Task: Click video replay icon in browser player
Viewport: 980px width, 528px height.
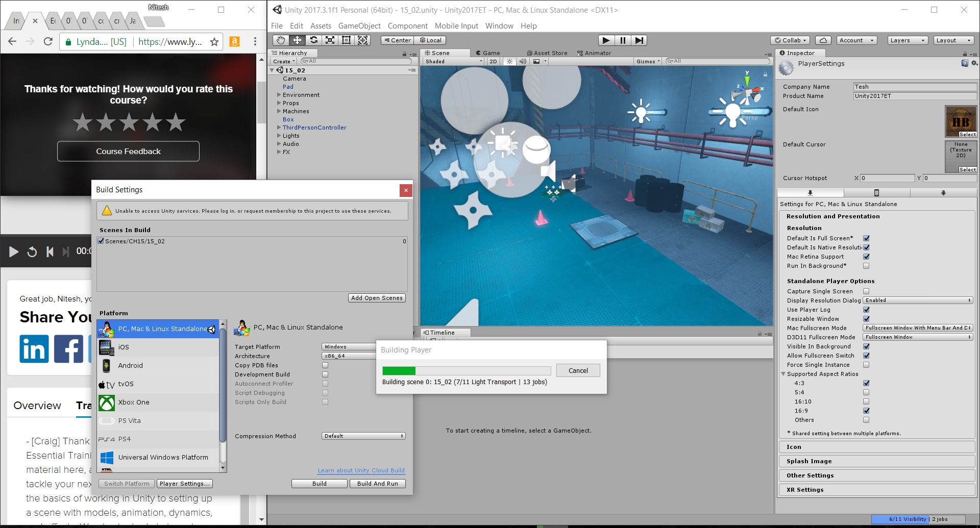Action: pyautogui.click(x=32, y=252)
